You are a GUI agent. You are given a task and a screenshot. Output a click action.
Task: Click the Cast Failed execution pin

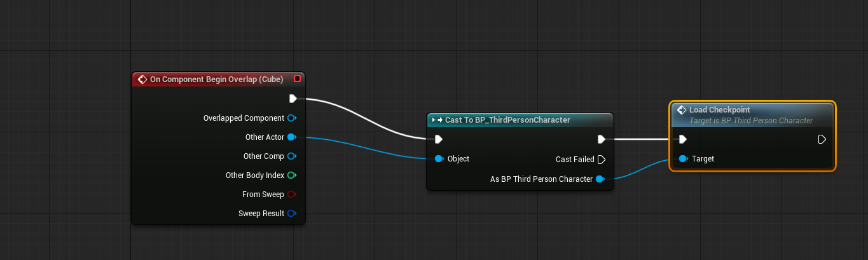(x=601, y=160)
